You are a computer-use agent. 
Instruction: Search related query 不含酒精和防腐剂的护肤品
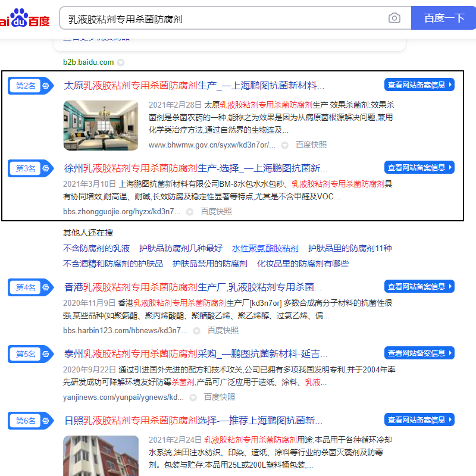[x=112, y=264]
